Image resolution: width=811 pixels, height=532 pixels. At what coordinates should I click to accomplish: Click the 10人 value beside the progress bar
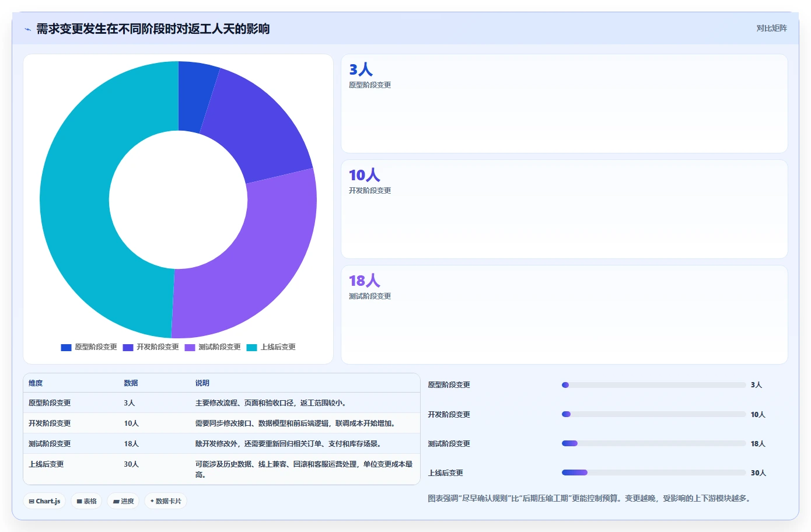tap(758, 415)
